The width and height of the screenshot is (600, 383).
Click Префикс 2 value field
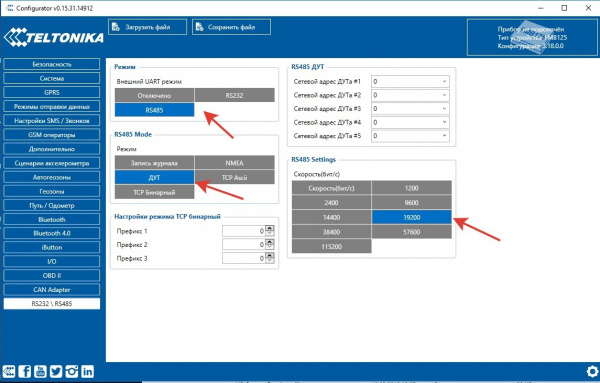244,244
